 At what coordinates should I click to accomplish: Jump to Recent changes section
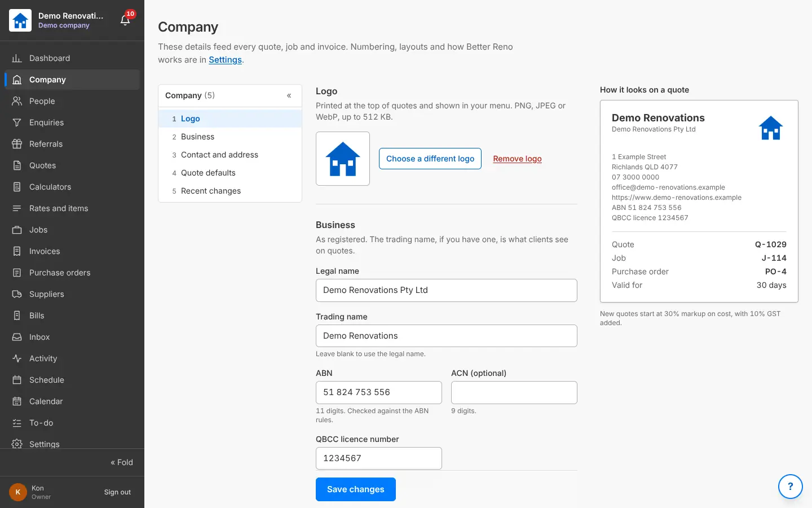[230, 191]
